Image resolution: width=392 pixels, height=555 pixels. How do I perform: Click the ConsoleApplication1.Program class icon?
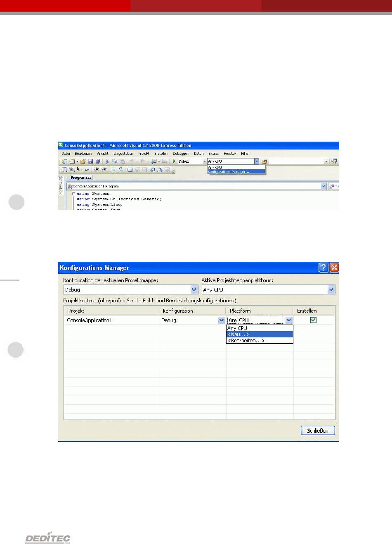click(x=69, y=186)
